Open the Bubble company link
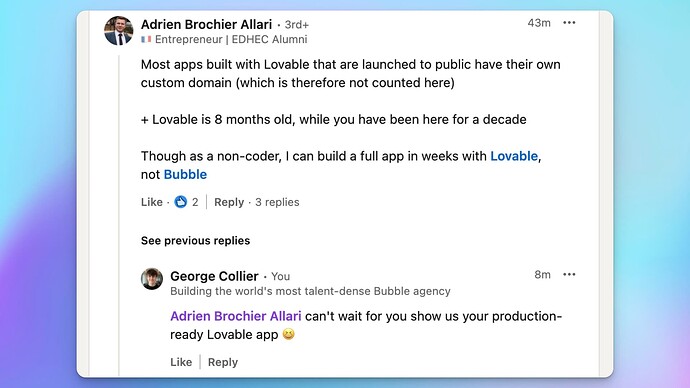Image resolution: width=690 pixels, height=388 pixels. (x=185, y=175)
